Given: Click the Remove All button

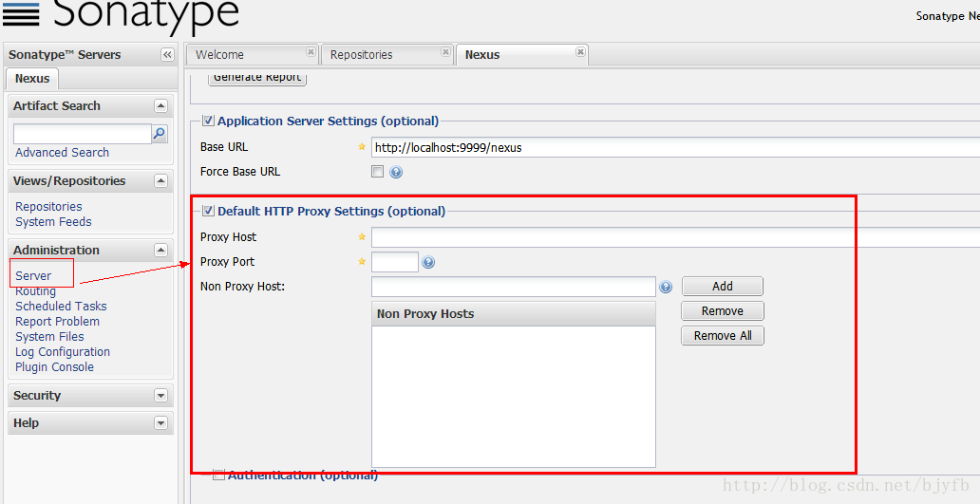Looking at the screenshot, I should pos(723,335).
